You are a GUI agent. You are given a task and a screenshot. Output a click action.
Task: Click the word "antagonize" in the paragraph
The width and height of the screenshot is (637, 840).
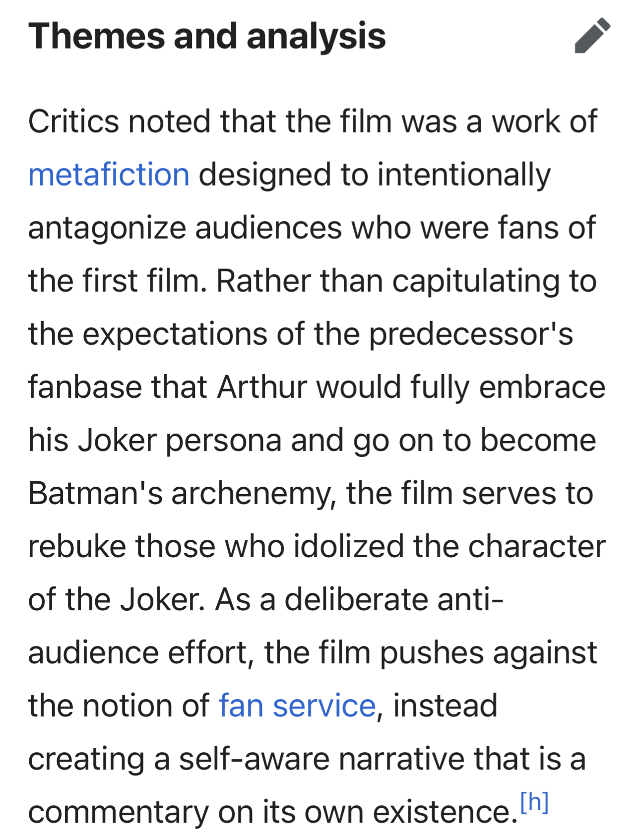click(107, 229)
